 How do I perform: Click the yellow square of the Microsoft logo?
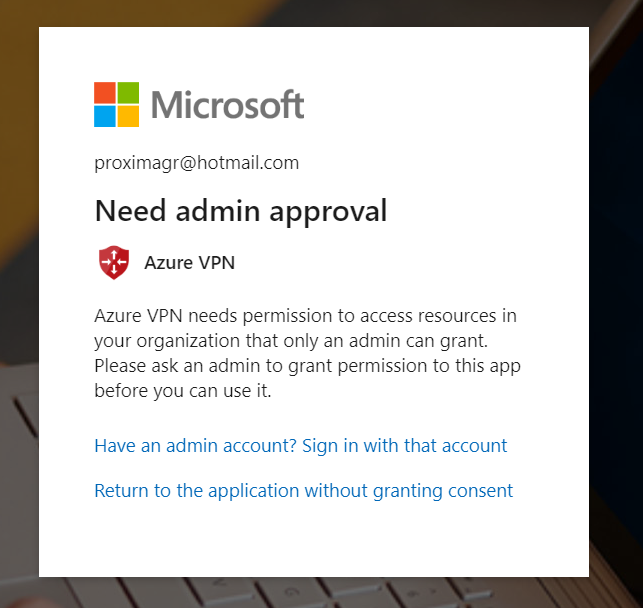[128, 116]
